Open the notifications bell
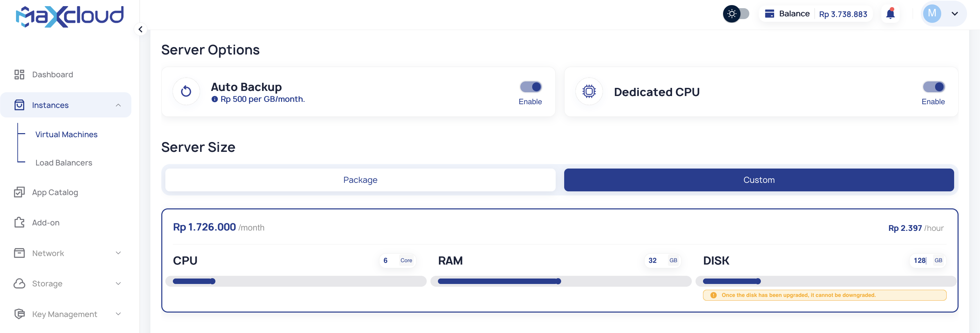This screenshot has width=980, height=333. 890,14
